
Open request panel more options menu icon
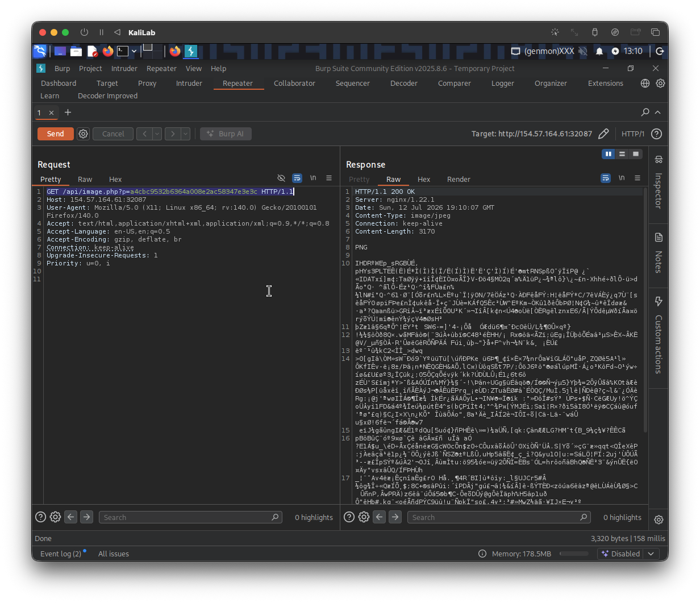329,178
